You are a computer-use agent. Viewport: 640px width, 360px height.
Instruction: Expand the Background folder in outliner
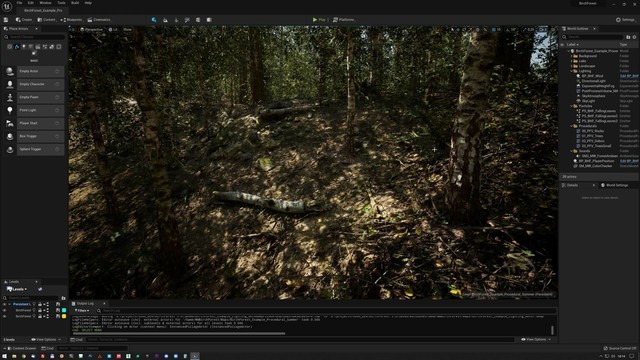[x=571, y=56]
